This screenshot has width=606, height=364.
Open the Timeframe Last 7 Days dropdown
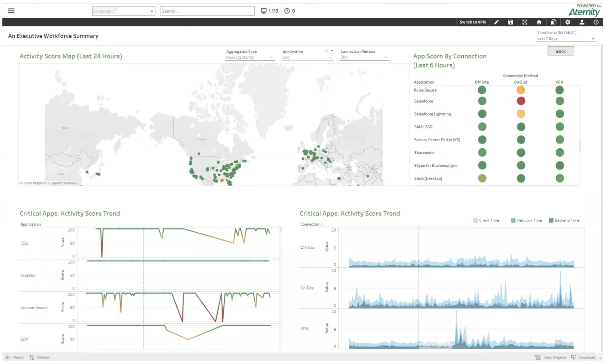click(566, 39)
